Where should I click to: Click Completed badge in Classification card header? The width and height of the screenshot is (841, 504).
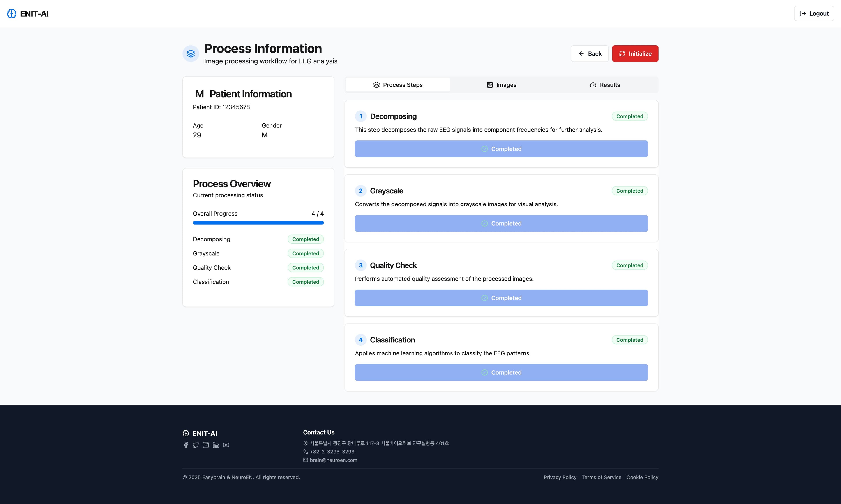(630, 340)
